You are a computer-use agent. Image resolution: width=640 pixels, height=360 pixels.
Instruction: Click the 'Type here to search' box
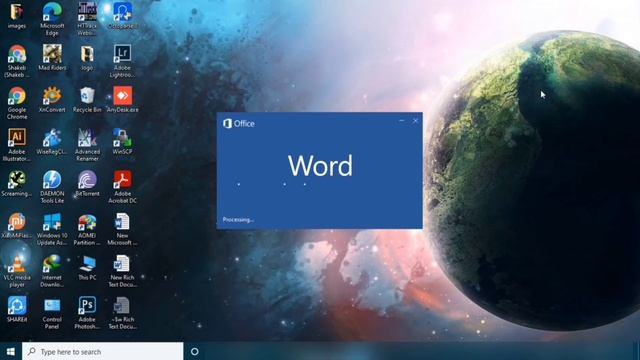coord(102,351)
